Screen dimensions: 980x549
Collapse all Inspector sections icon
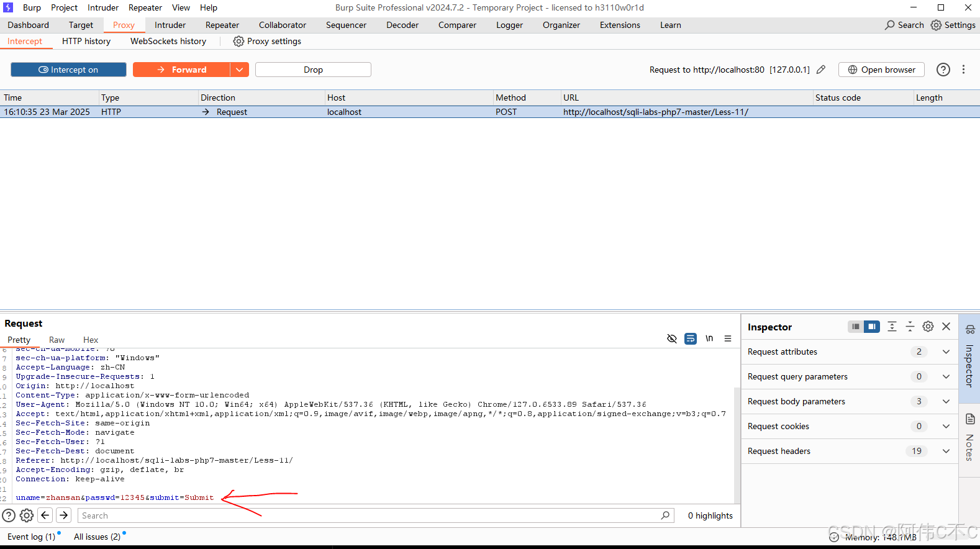[910, 327]
